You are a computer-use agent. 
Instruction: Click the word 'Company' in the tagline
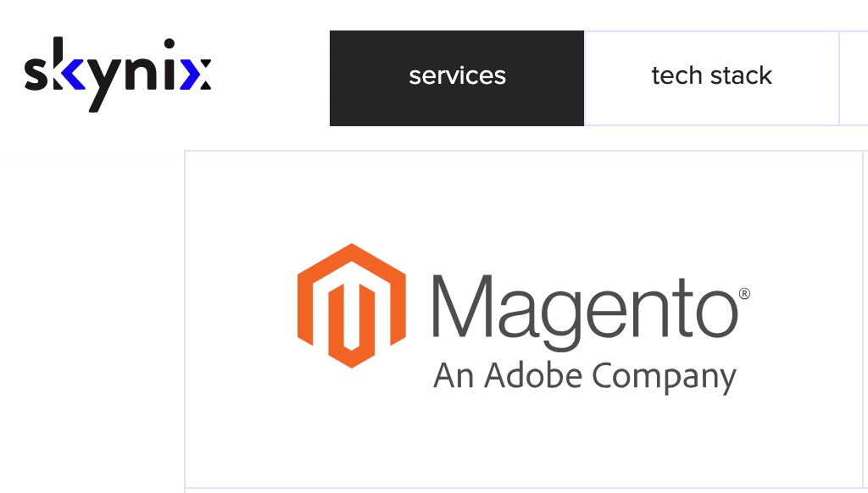coord(665,379)
